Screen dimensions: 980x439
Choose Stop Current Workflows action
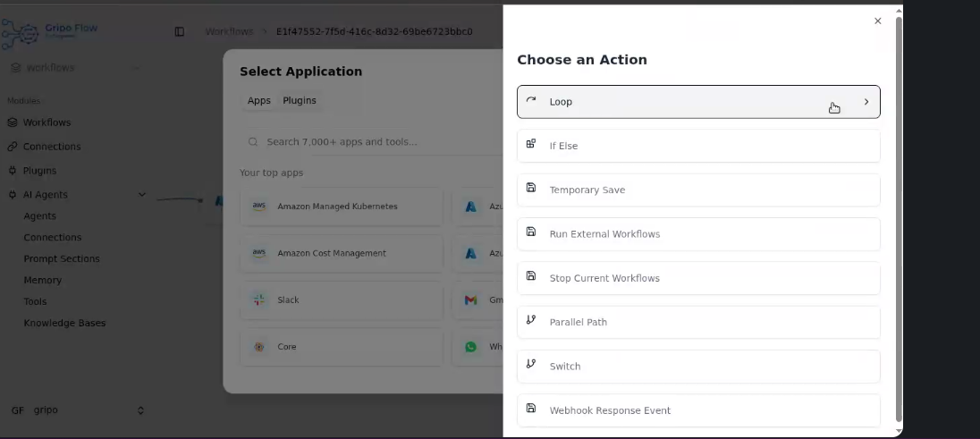pos(604,278)
